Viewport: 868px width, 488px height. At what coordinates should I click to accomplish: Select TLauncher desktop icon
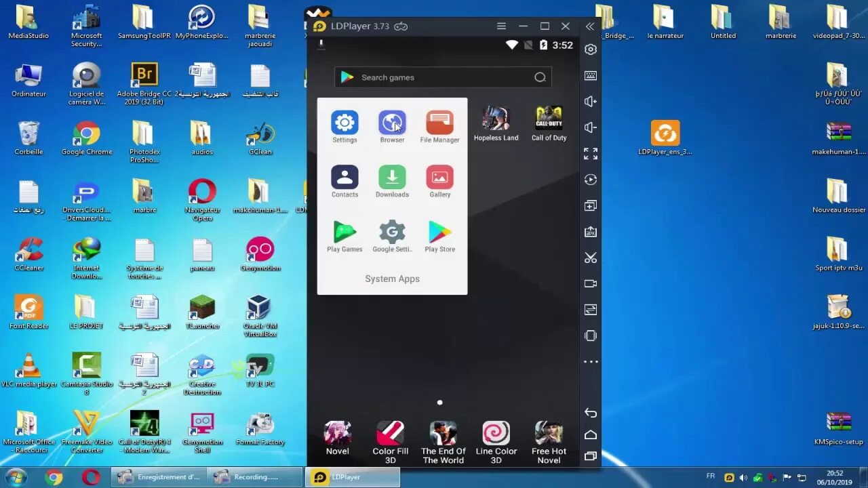click(x=202, y=312)
